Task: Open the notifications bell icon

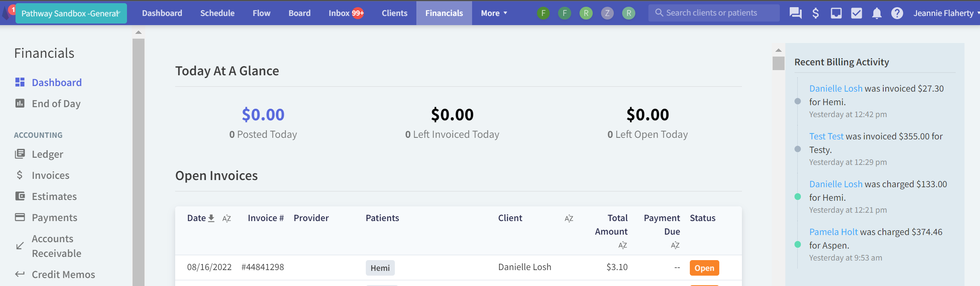Action: (877, 13)
